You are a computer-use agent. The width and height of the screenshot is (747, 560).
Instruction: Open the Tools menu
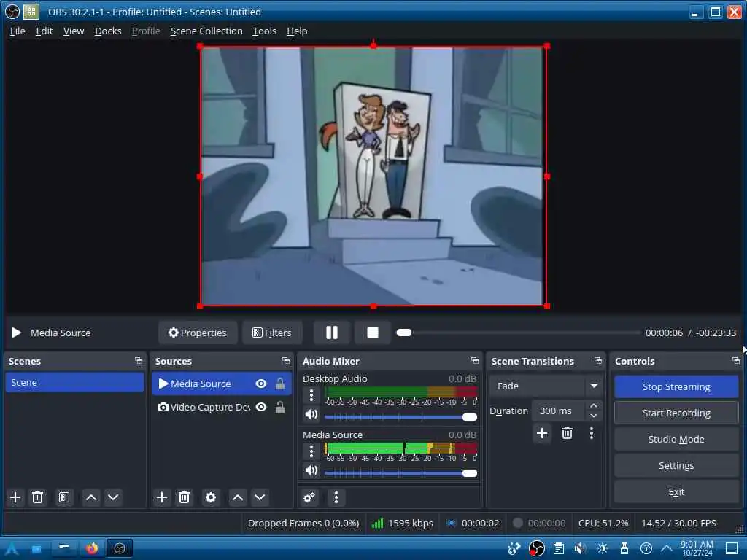(264, 31)
